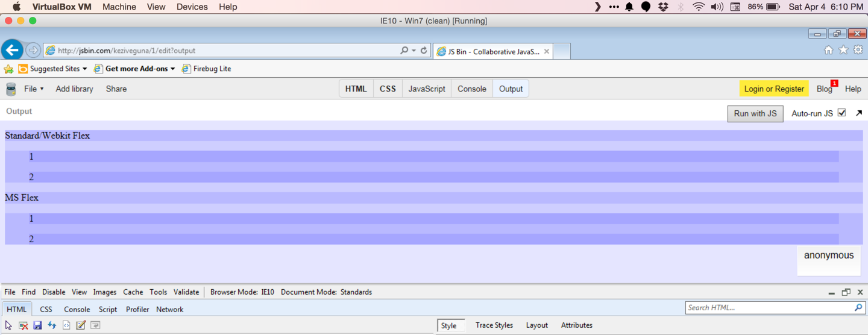Click the Word wrap icon in dev tools
This screenshot has height=335, width=868.
(x=95, y=325)
